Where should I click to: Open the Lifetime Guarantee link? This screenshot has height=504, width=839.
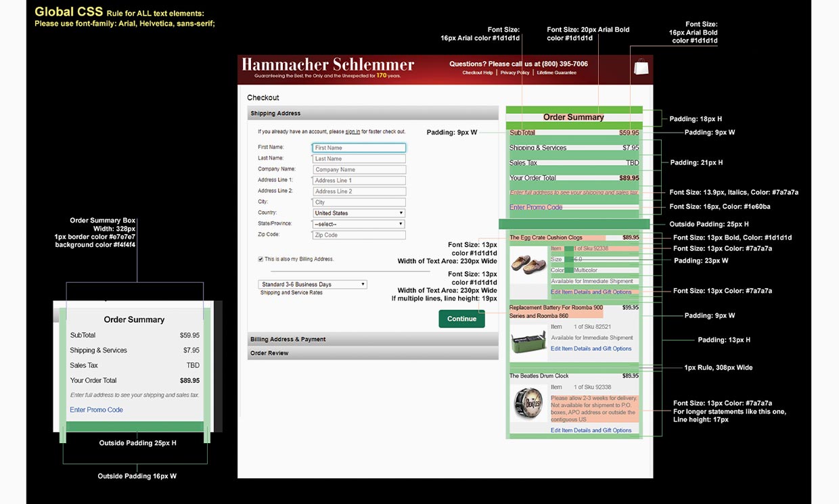point(557,73)
